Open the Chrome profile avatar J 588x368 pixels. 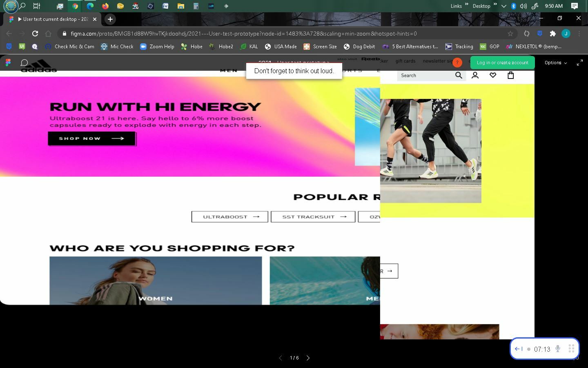point(566,34)
